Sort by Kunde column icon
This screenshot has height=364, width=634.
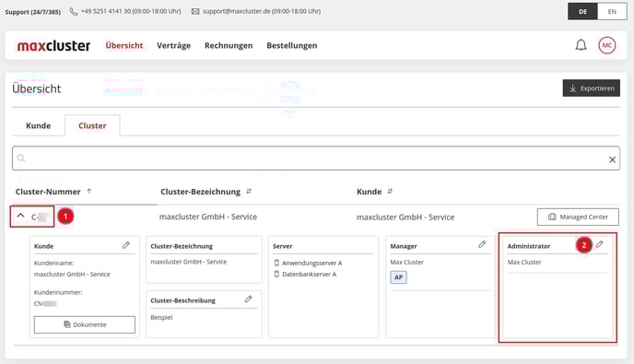pyautogui.click(x=390, y=192)
